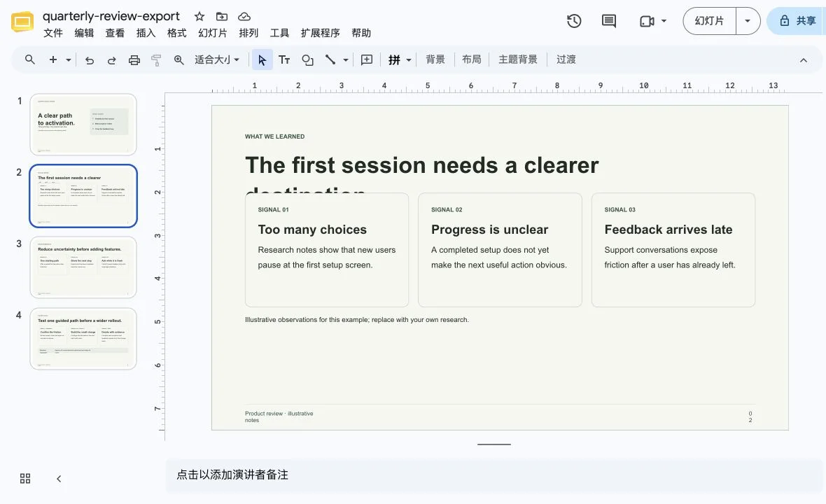826x504 pixels.
Task: Print the presentation
Action: 134,60
